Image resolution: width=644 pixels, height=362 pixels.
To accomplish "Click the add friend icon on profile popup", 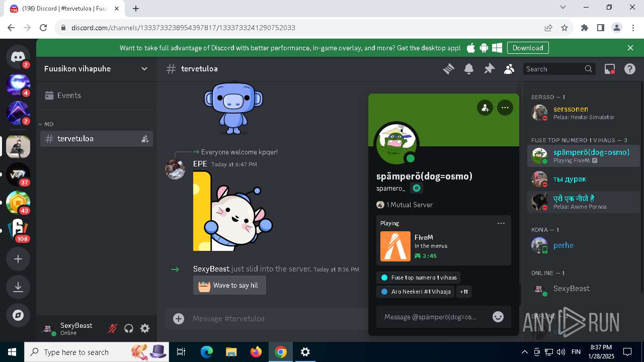I will click(x=485, y=108).
